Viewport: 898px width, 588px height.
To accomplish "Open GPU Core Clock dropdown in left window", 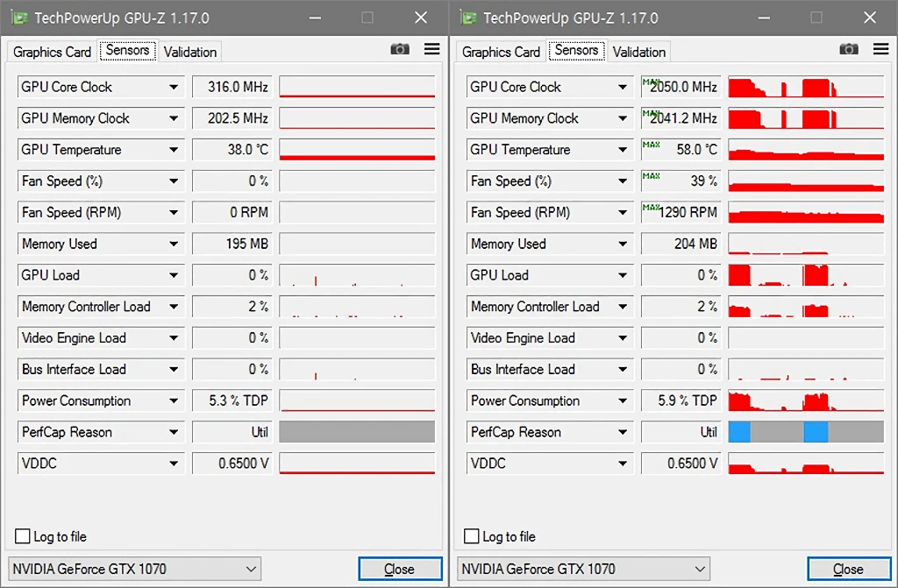I will point(173,87).
